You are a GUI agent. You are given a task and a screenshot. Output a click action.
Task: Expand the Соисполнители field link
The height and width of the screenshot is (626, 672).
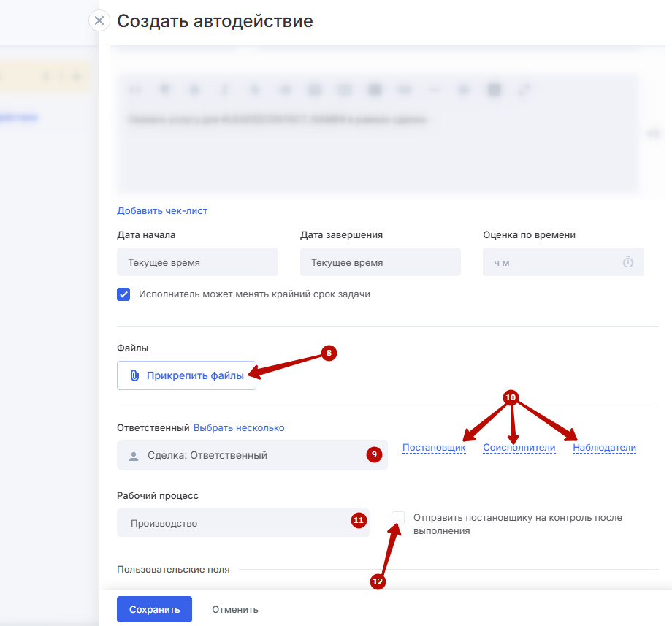519,448
